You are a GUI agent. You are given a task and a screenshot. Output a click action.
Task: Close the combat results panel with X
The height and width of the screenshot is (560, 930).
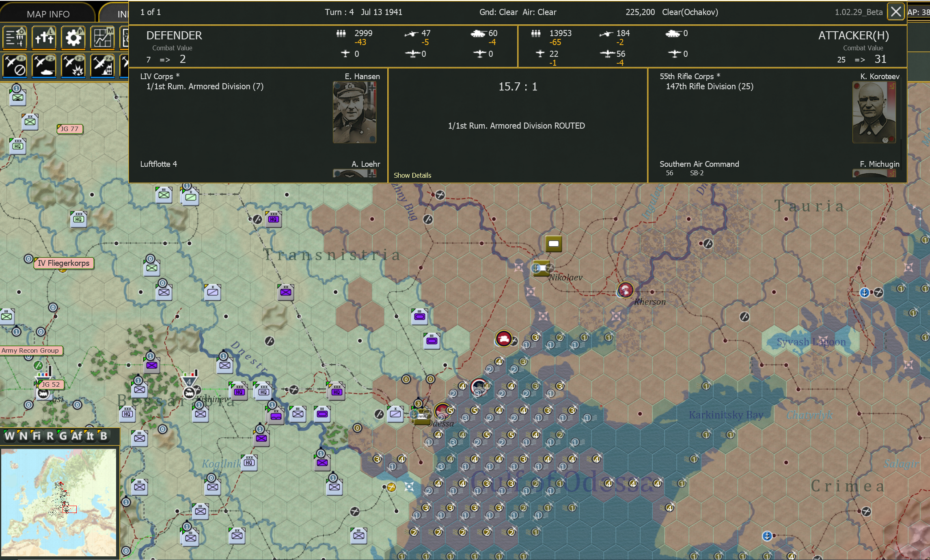tap(896, 12)
